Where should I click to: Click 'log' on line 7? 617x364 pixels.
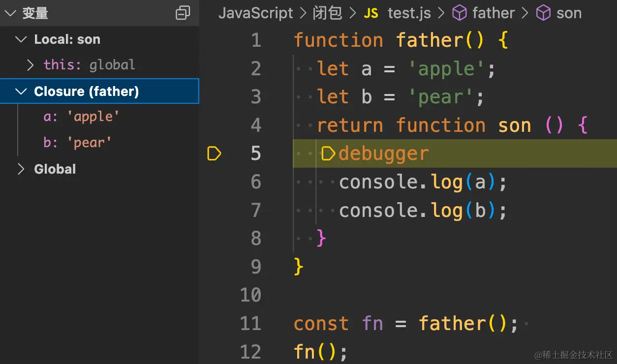(x=447, y=211)
